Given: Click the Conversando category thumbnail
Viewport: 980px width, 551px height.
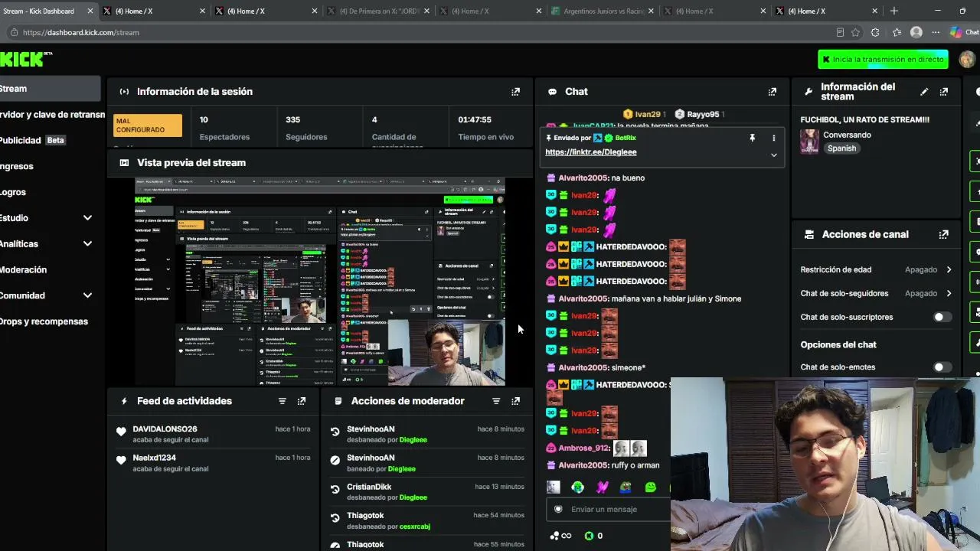Looking at the screenshot, I should [809, 142].
